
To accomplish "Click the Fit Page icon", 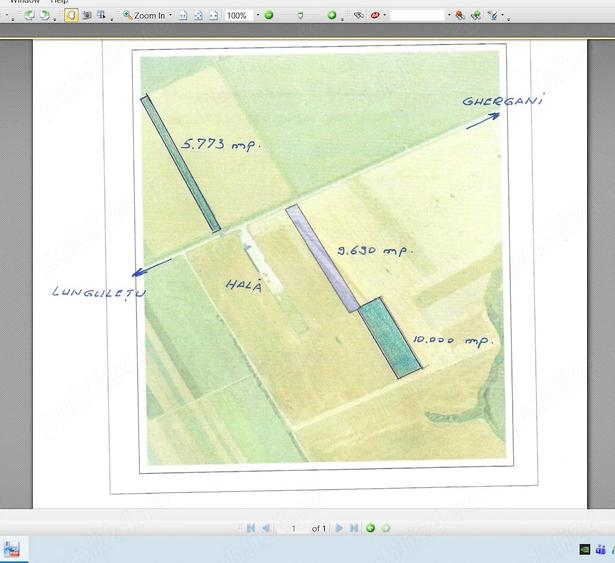I will click(x=198, y=16).
